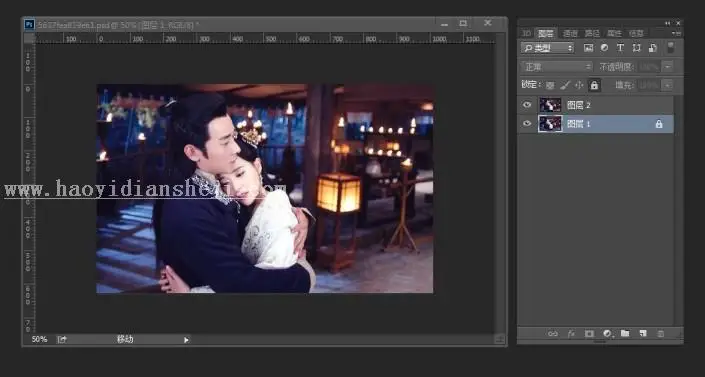The image size is (705, 377).
Task: Hide 图层 2 using its eye icon
Action: (x=527, y=105)
